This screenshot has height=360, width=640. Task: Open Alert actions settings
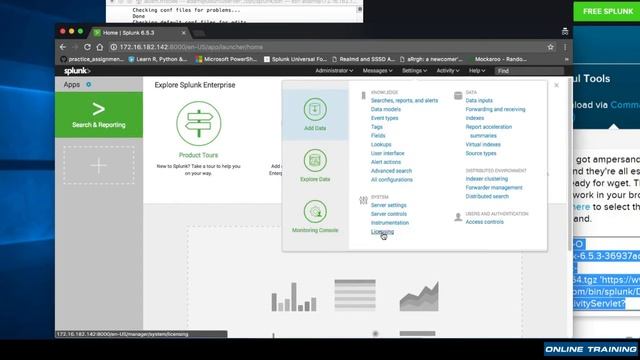(x=386, y=162)
